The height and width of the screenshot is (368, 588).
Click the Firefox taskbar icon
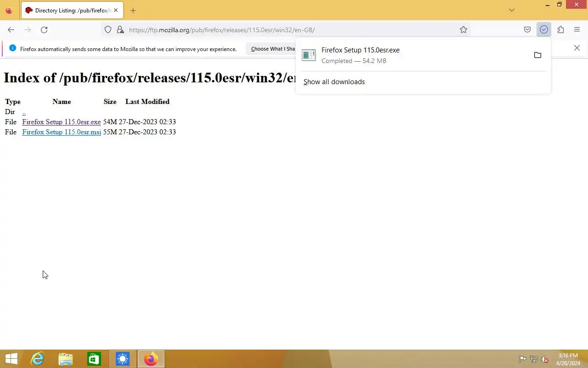pos(151,359)
